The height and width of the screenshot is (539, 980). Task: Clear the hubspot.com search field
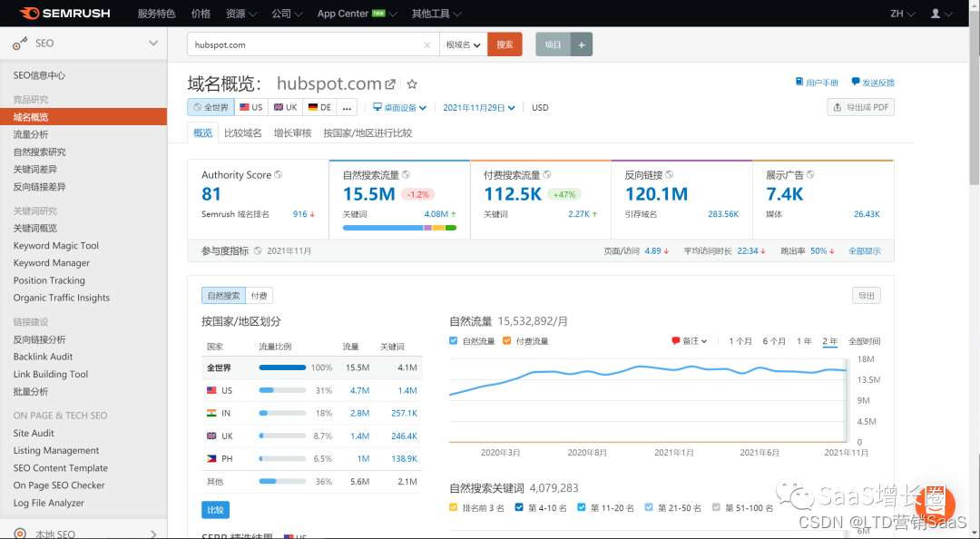[x=426, y=45]
